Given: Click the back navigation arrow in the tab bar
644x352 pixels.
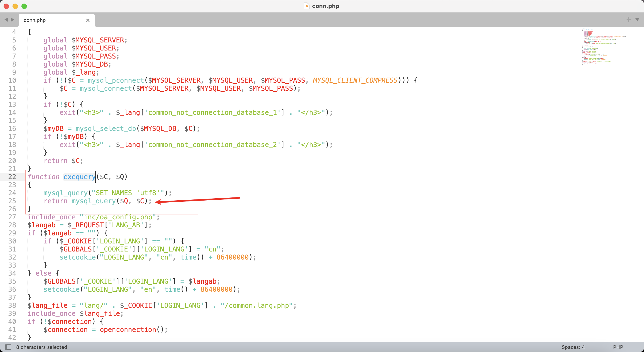Looking at the screenshot, I should pyautogui.click(x=6, y=20).
